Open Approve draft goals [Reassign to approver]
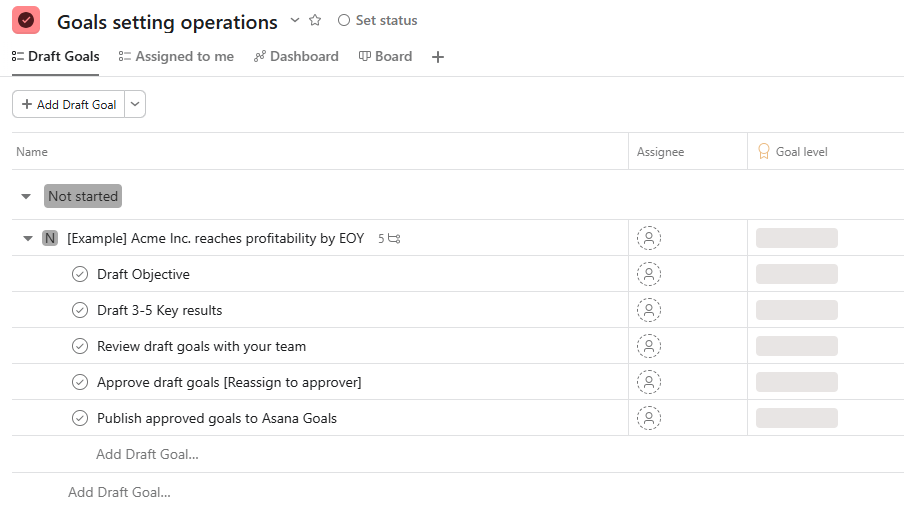Screen dimensions: 904x508 click(x=229, y=382)
